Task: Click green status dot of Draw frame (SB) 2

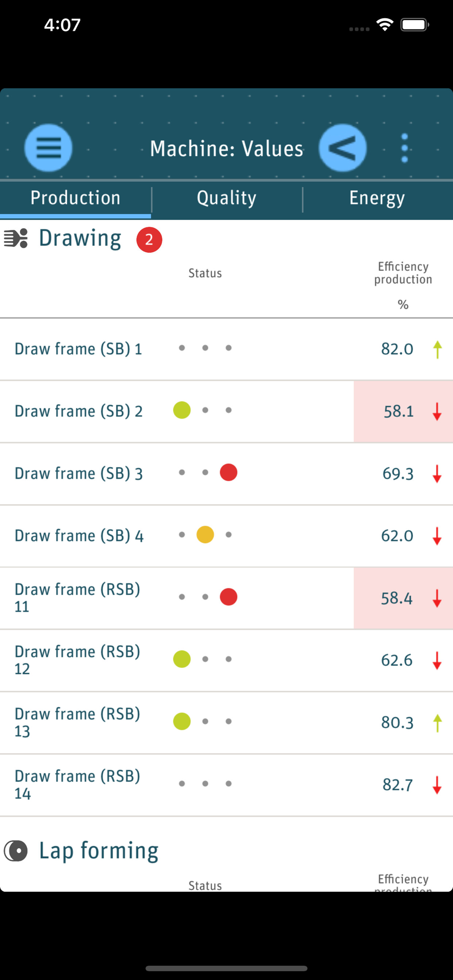Action: point(182,410)
